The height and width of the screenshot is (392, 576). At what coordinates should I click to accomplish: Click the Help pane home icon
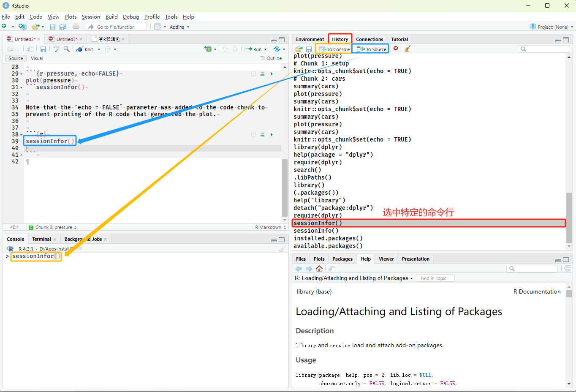(319, 269)
